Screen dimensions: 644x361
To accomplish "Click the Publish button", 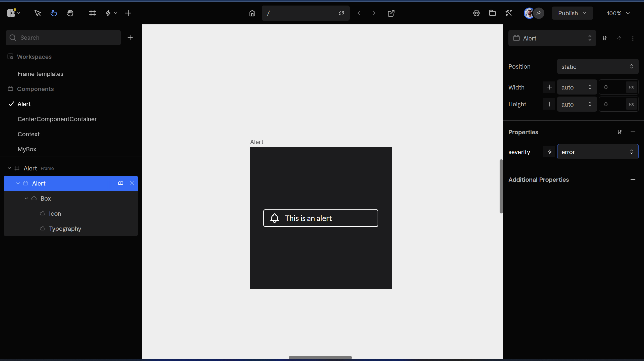I will click(x=572, y=13).
